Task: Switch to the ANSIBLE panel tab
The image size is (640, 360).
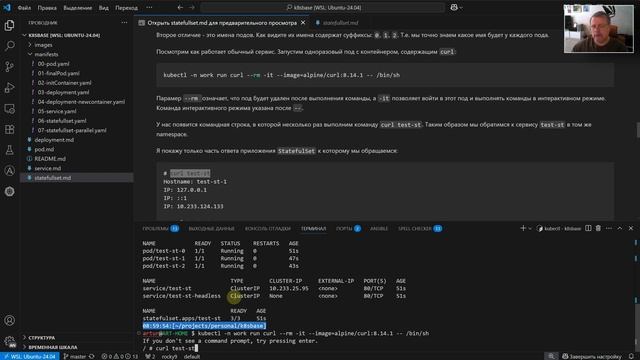Action: coord(379,229)
